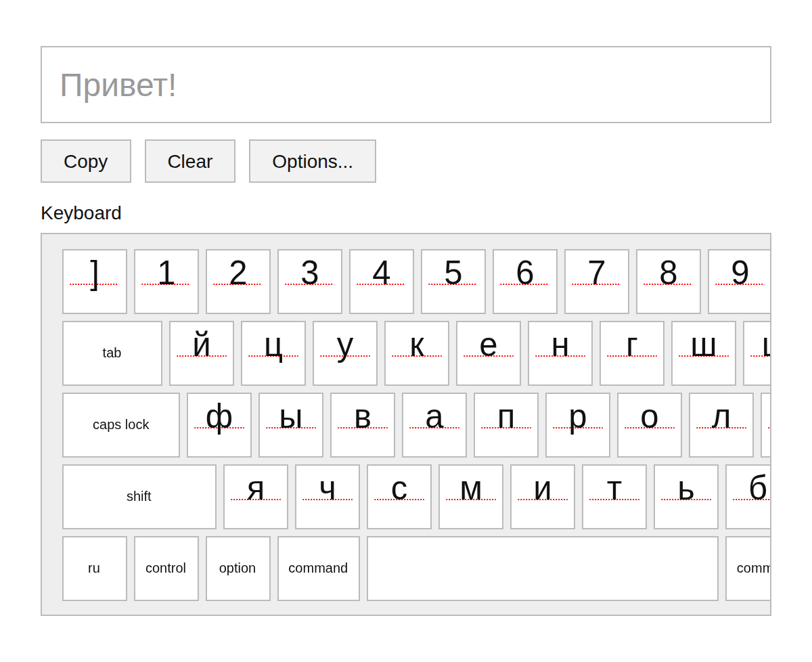Tap the м letter key
Image resolution: width=812 pixels, height=662 pixels.
tap(471, 497)
